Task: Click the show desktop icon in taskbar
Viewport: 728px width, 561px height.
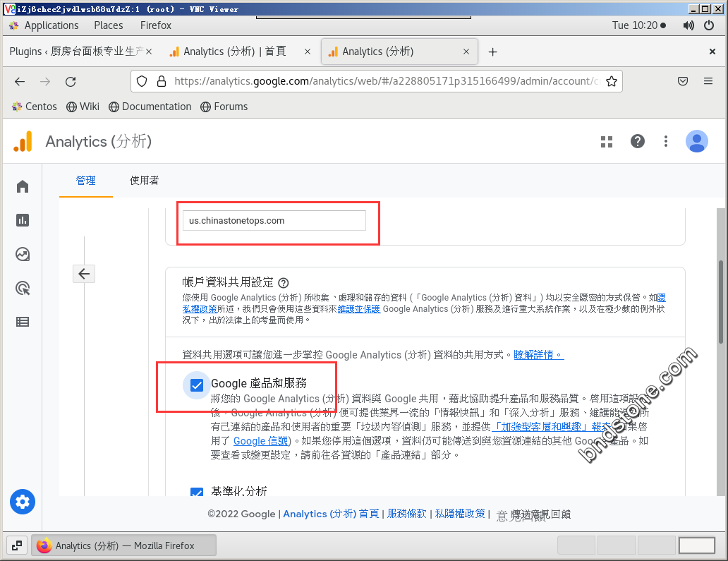Action: (x=17, y=545)
